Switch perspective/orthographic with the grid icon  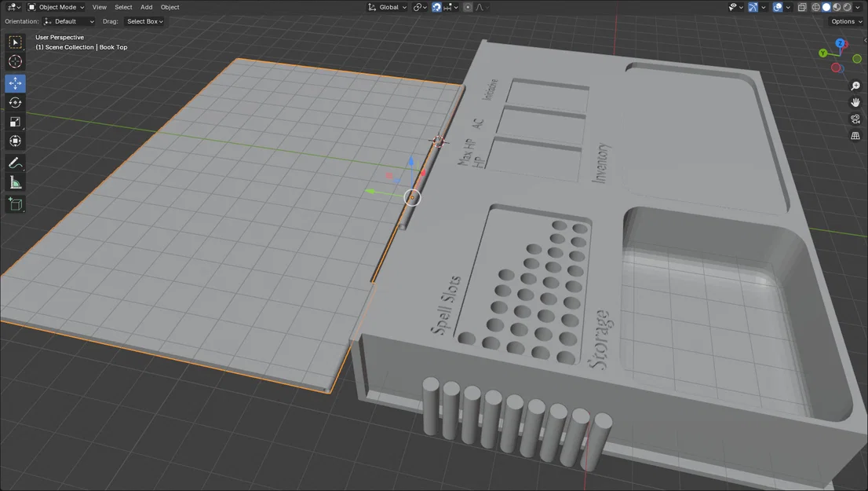[x=855, y=136]
